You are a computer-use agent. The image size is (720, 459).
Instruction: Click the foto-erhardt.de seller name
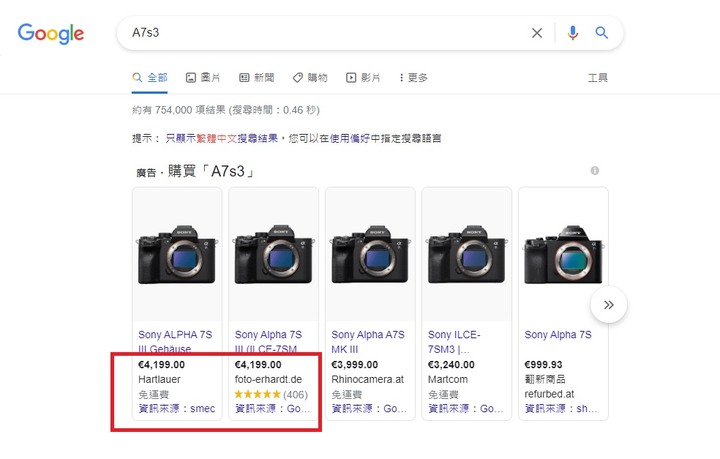click(268, 380)
